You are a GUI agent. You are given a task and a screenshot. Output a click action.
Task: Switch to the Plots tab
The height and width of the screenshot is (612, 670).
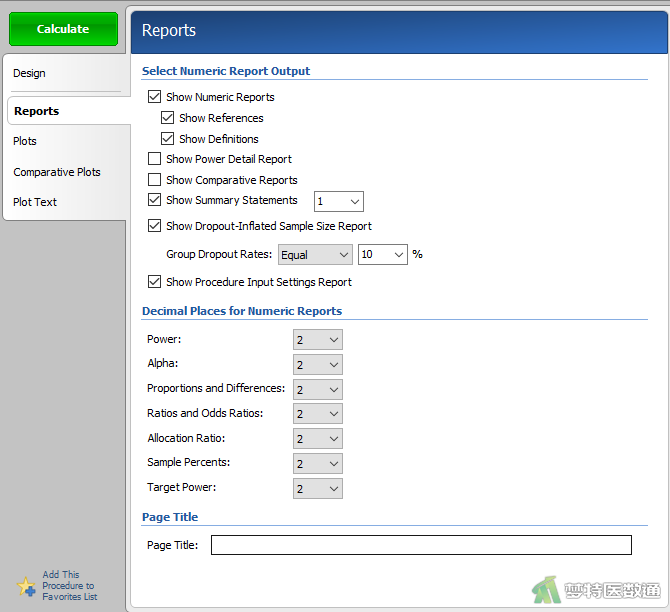(x=25, y=141)
